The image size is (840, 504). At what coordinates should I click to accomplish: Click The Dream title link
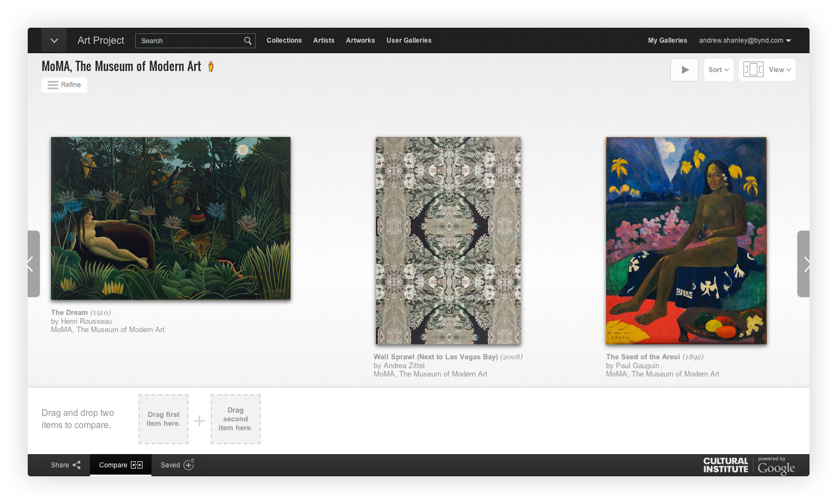pos(69,313)
